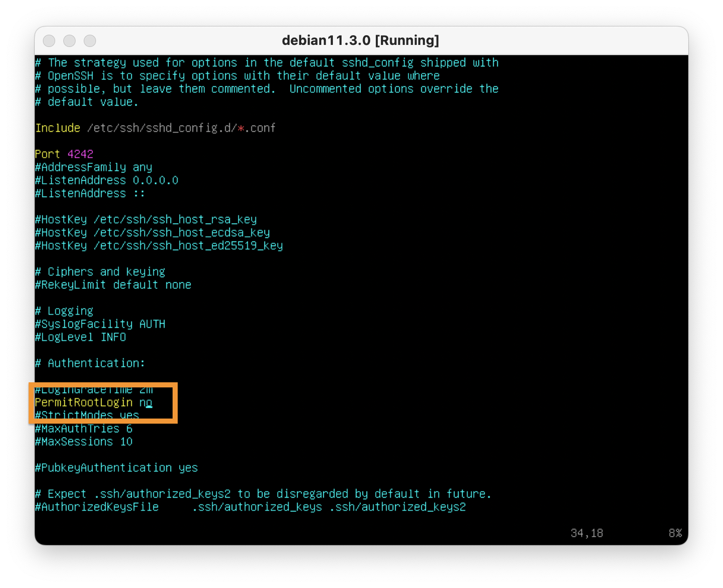Click the #HostKey ssh_host_ecdsa_key line

click(152, 233)
